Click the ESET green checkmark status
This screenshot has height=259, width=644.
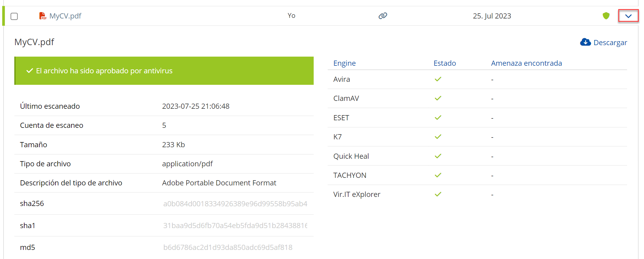tap(438, 118)
